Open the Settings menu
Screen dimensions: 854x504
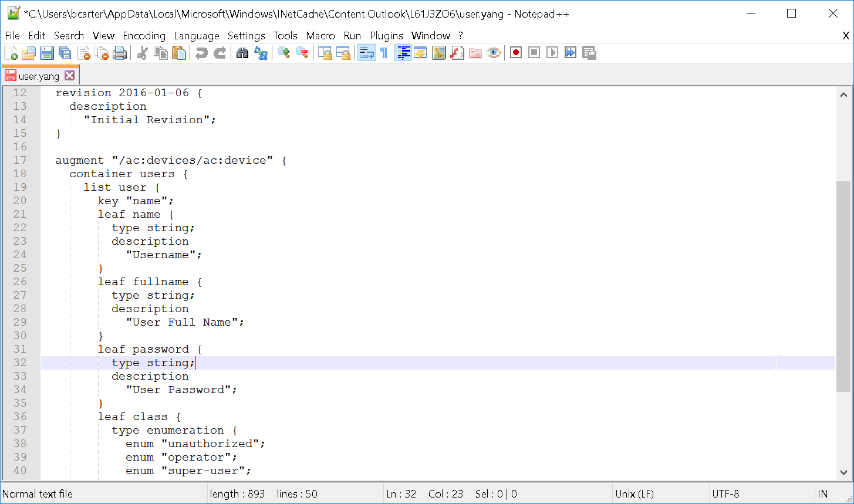(x=247, y=36)
